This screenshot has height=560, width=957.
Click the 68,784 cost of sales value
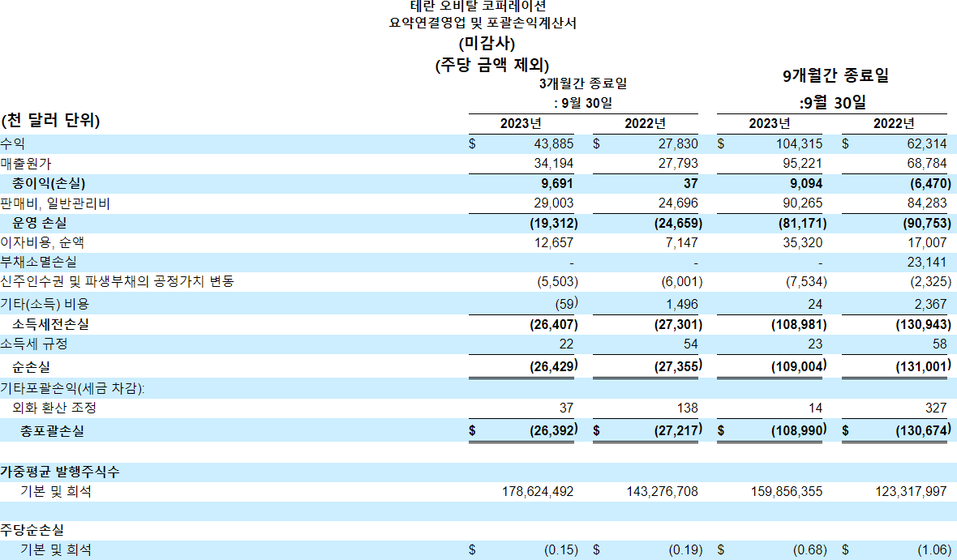tap(926, 164)
